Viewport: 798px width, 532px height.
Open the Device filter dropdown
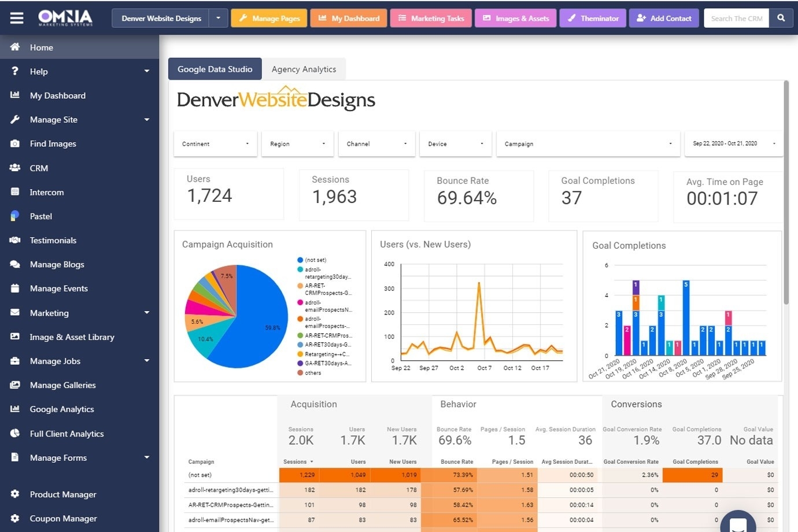pos(456,143)
